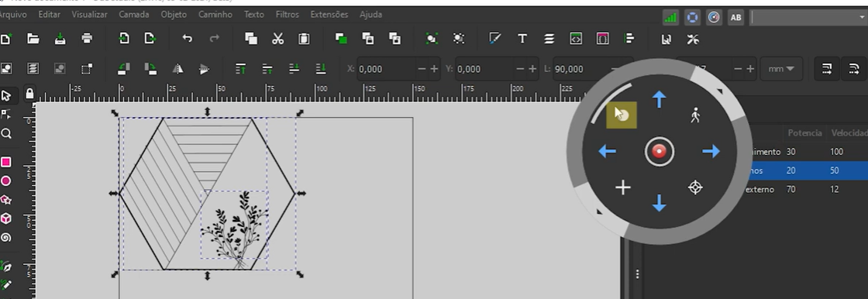Viewport: 868px width, 299px height.
Task: Toggle the green signal bars icon
Action: click(671, 18)
